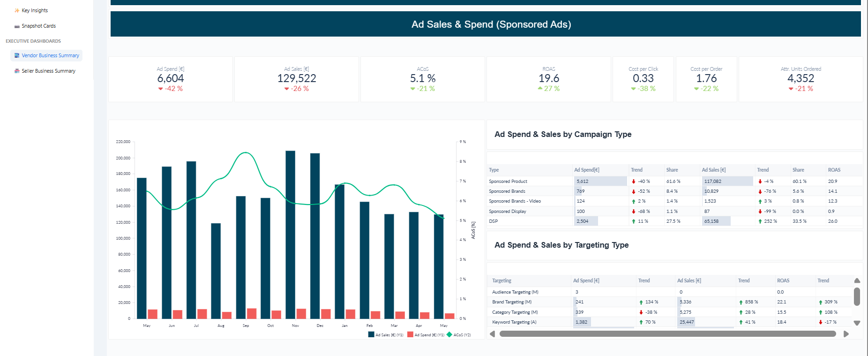Click the green up arrow beside 252 %

(760, 221)
